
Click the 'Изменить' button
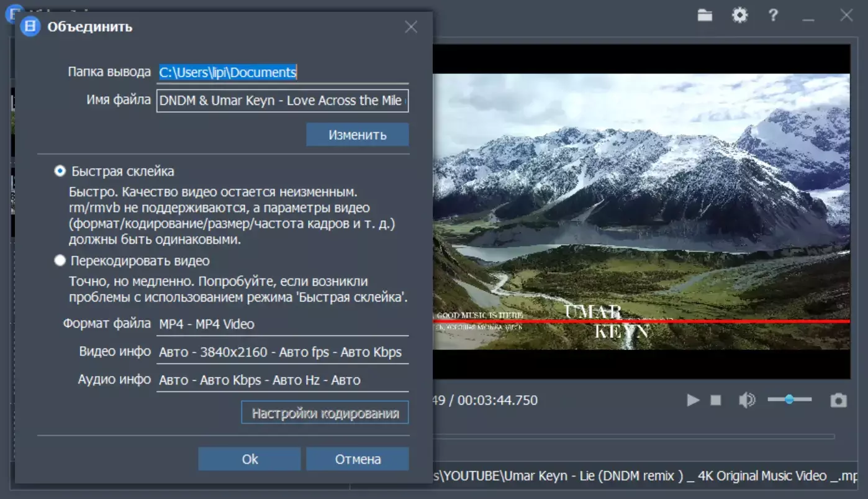point(358,135)
